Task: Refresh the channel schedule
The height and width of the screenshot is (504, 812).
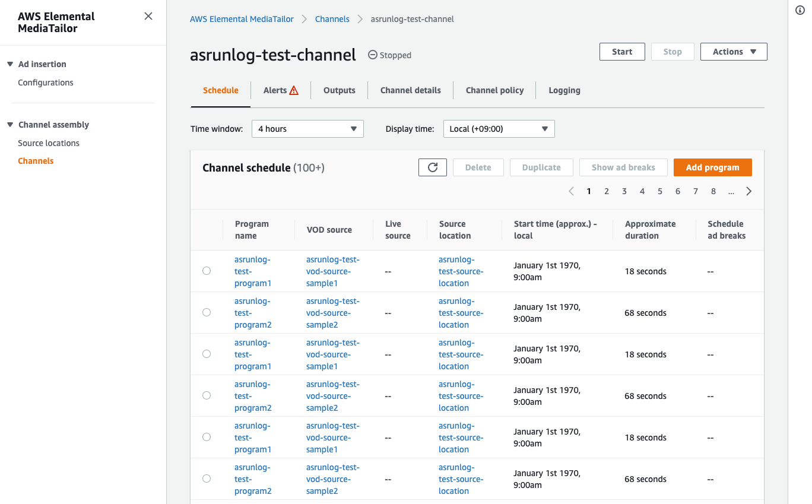Action: tap(433, 167)
